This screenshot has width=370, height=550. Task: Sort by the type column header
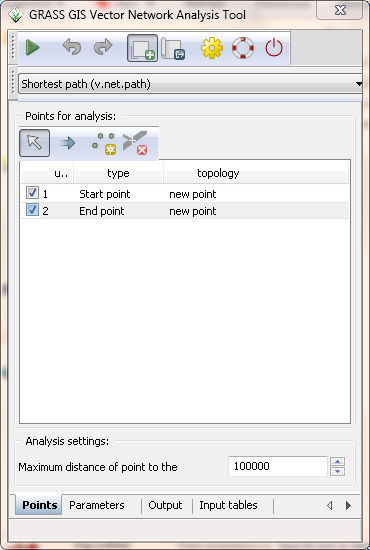point(118,173)
